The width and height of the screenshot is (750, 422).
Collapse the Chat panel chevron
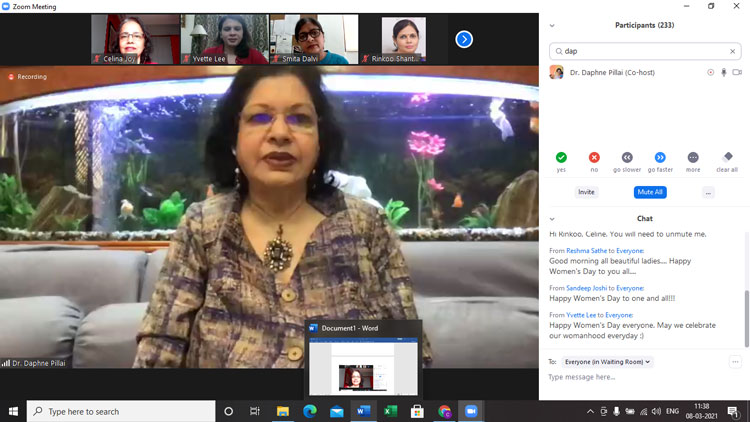tap(553, 218)
